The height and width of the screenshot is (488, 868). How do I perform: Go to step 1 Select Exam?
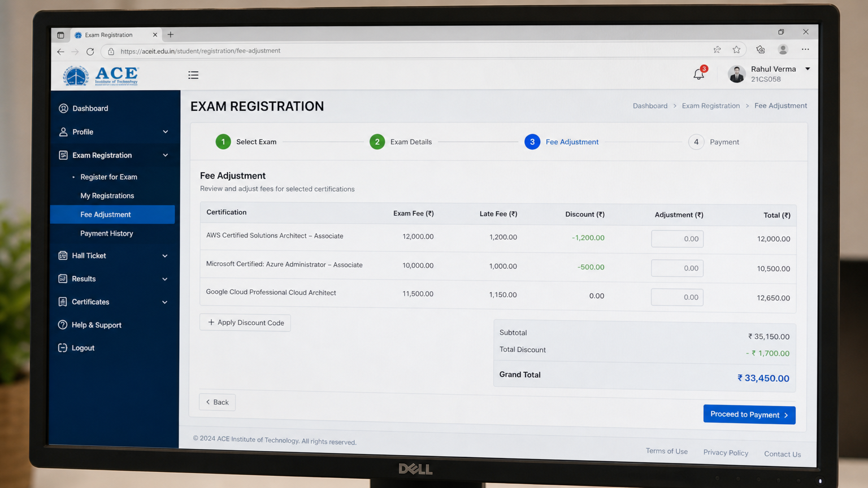click(246, 142)
